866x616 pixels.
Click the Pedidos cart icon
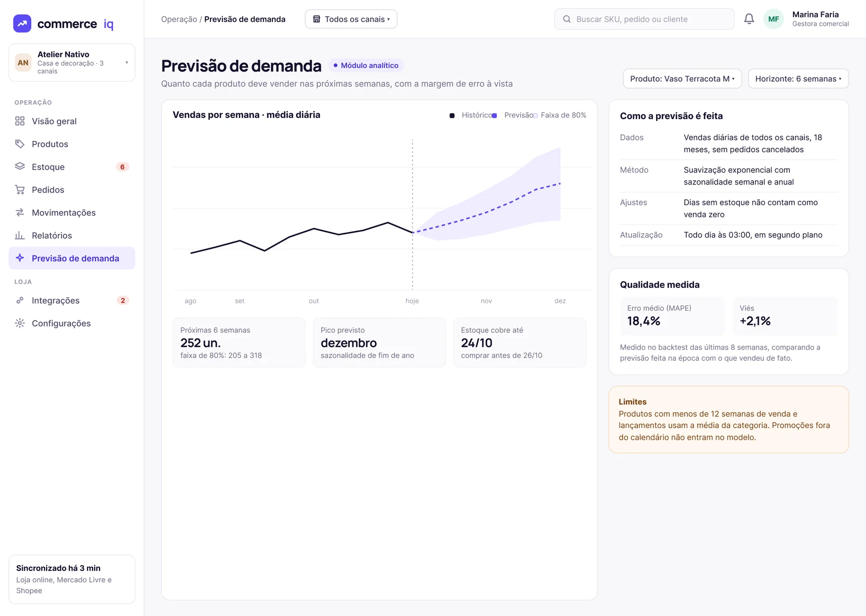click(20, 189)
